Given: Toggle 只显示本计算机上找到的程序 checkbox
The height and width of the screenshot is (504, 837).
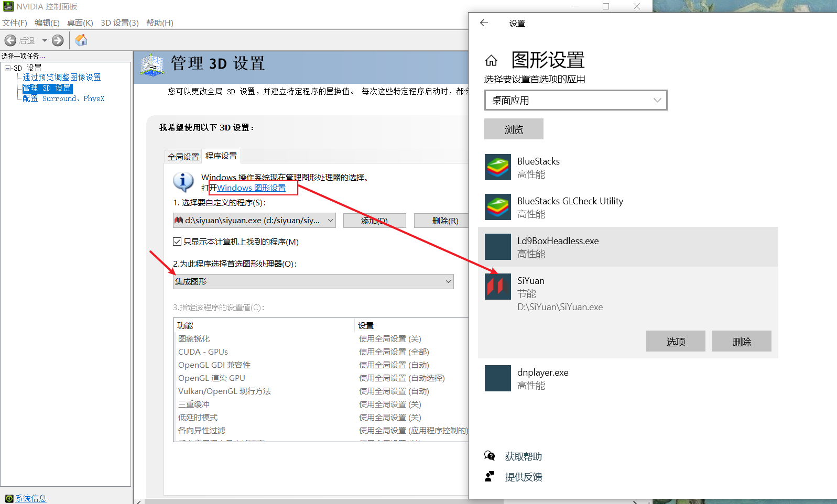Looking at the screenshot, I should pyautogui.click(x=177, y=242).
